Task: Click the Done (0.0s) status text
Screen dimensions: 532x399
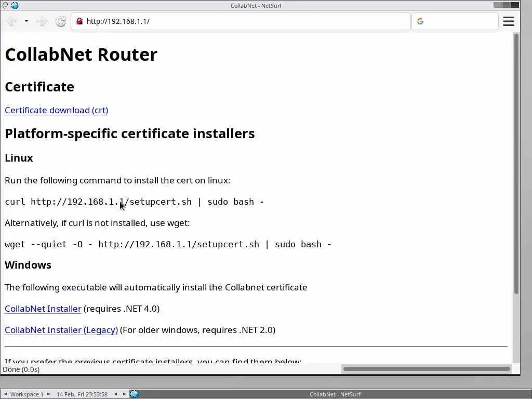Action: 21,369
